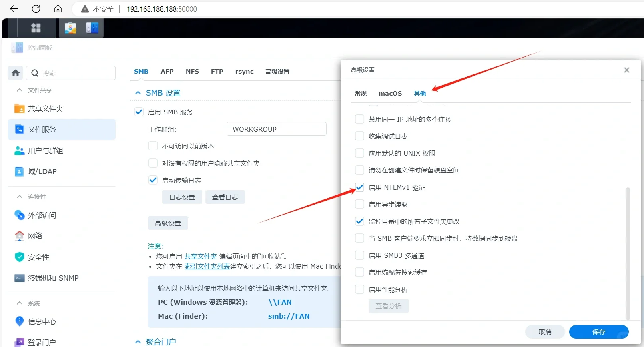Click the Security shield icon
The height and width of the screenshot is (347, 644).
click(19, 257)
